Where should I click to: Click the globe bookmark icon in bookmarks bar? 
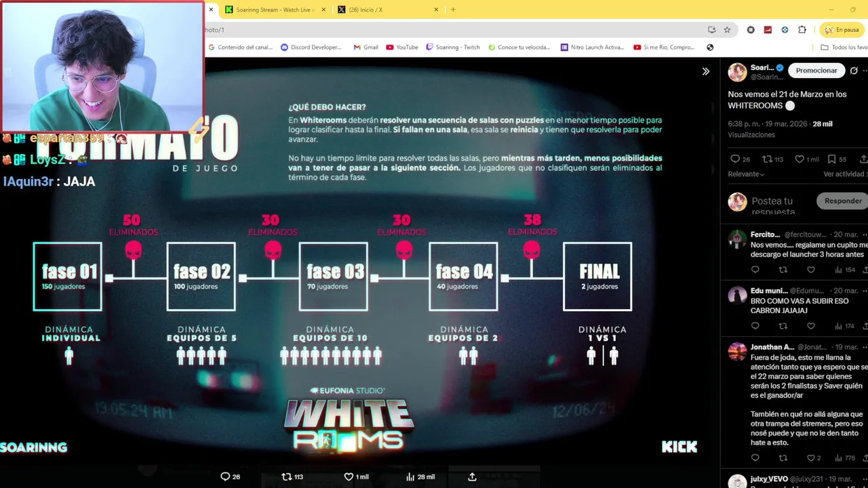710,47
